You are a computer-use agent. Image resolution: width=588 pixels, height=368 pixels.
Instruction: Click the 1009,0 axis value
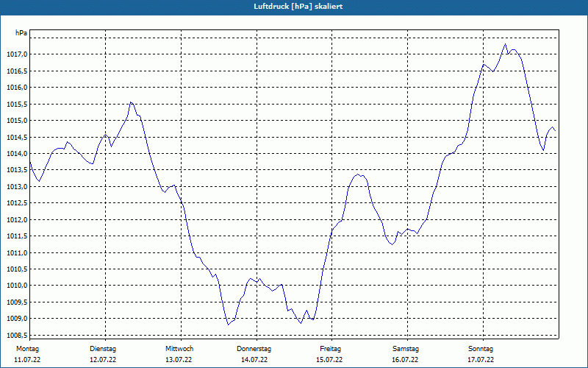17,319
